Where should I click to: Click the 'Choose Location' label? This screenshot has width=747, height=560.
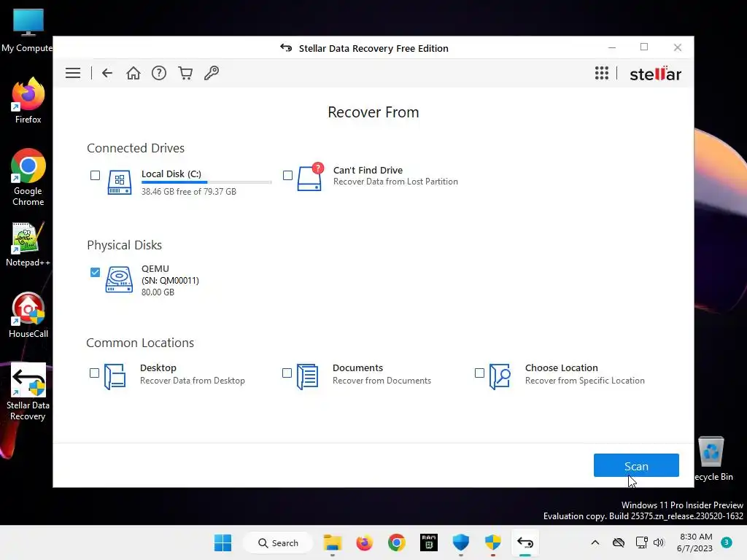(561, 367)
